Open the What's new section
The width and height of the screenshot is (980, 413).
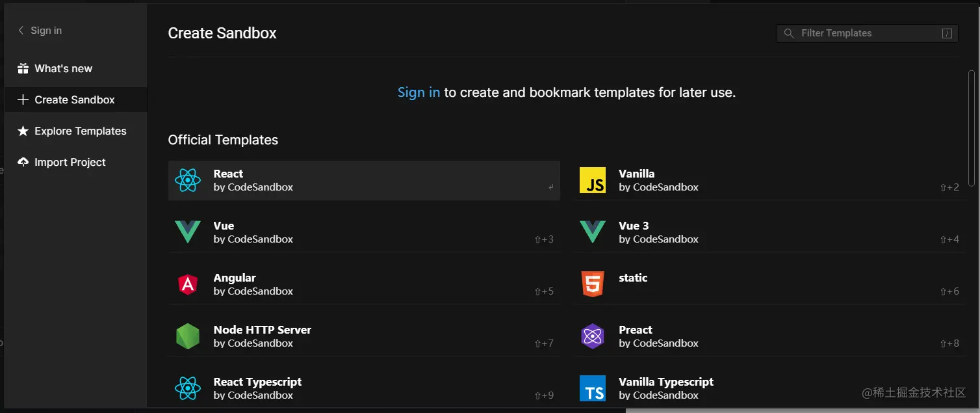pos(63,68)
